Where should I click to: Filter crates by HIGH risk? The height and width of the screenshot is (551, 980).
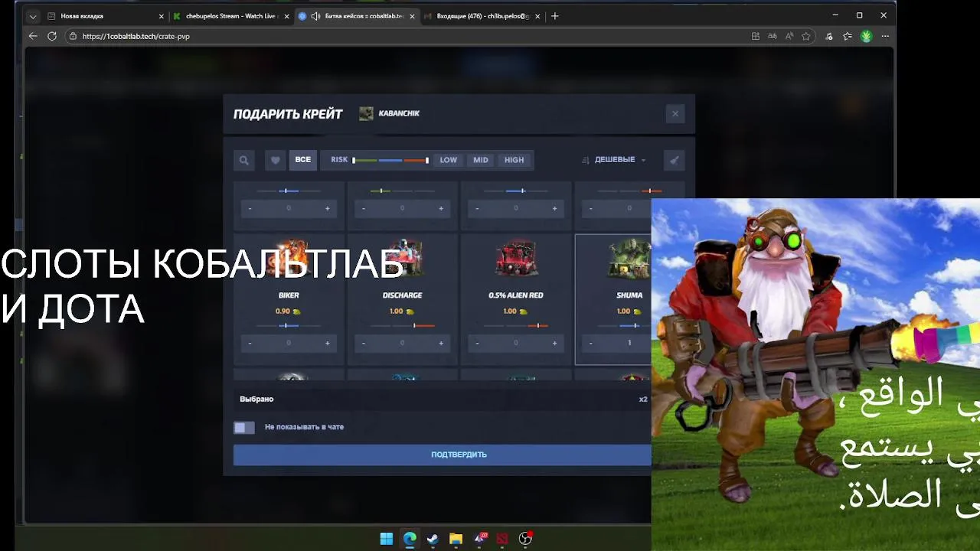point(514,160)
